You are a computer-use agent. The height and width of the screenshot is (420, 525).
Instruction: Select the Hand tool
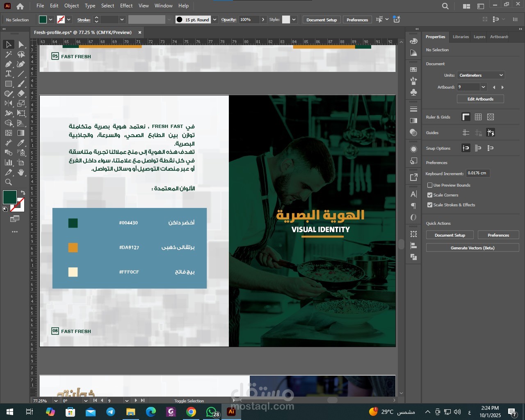(x=21, y=172)
